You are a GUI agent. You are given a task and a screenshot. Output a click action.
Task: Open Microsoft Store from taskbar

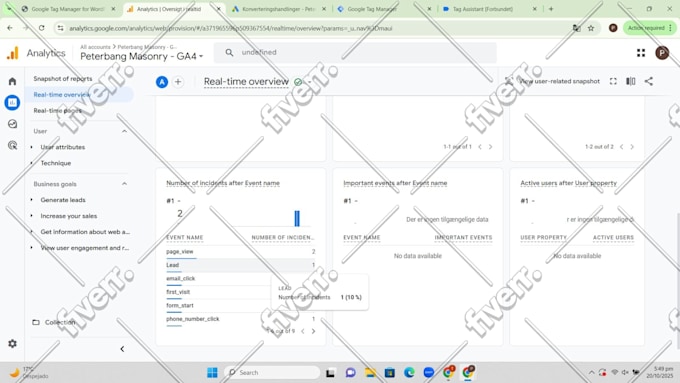389,372
